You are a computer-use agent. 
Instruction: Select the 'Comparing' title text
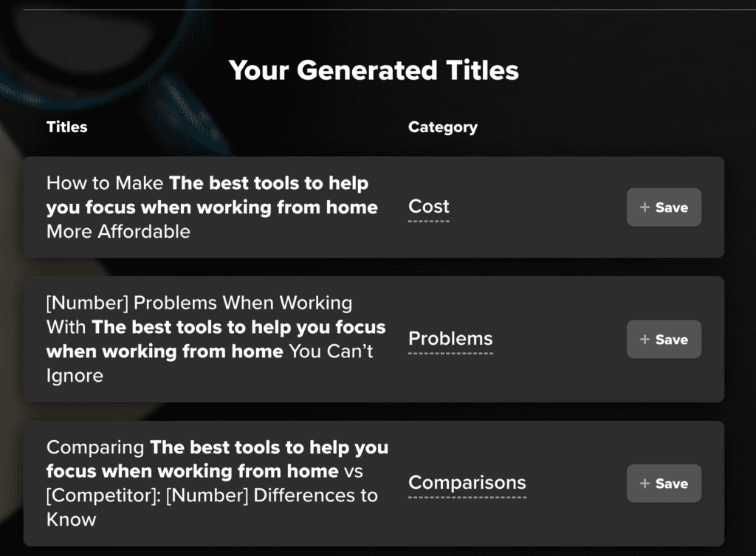click(x=95, y=447)
